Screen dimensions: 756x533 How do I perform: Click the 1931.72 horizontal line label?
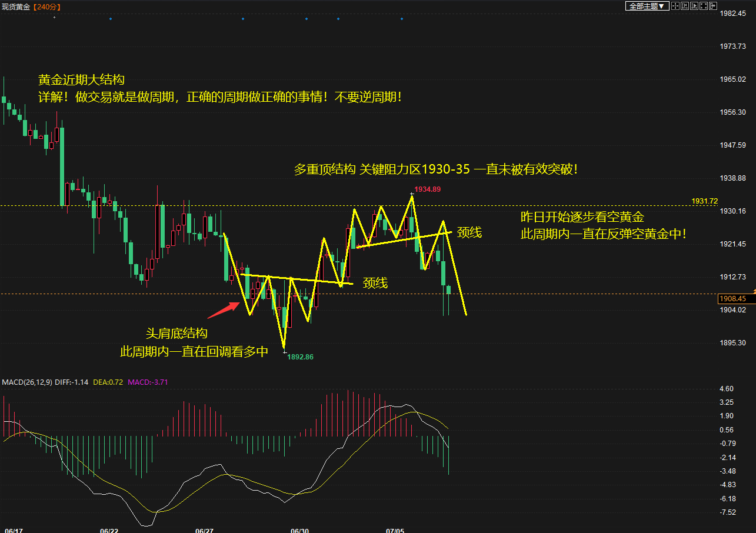[x=705, y=201]
